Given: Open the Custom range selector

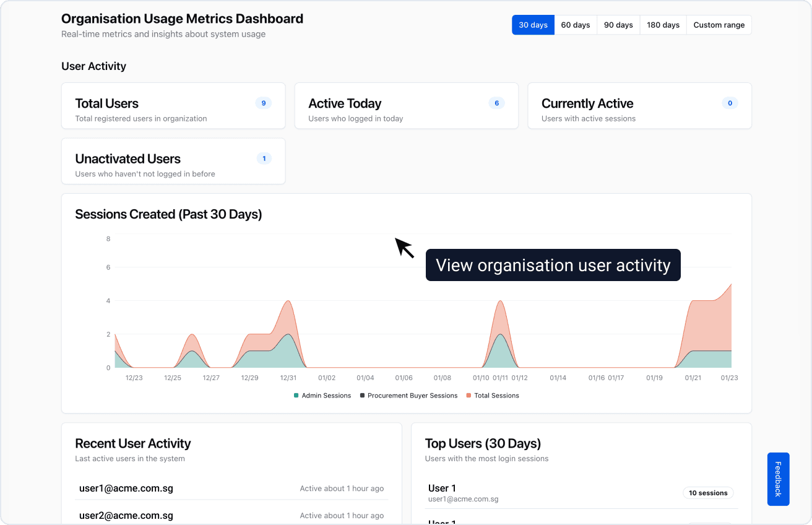Looking at the screenshot, I should point(719,25).
